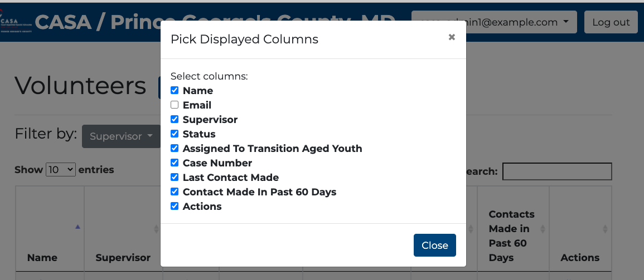Viewport: 644px width, 280px height.
Task: Click the Pick Displayed Columns title
Action: [x=244, y=40]
